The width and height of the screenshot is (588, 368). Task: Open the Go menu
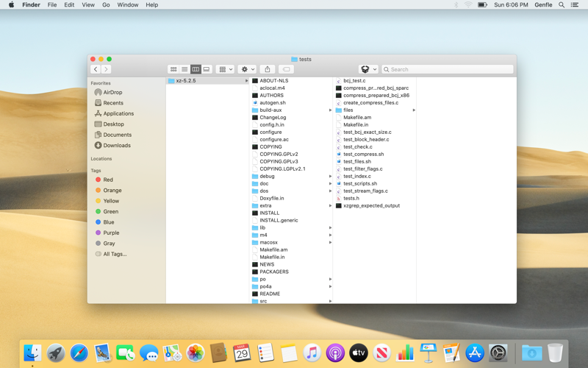(x=106, y=5)
